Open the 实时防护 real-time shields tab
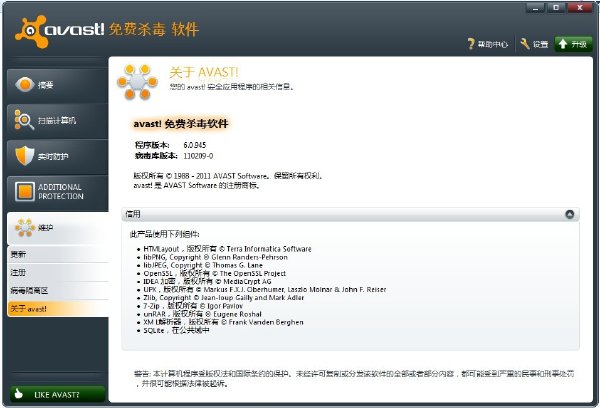This screenshot has height=408, width=600. 57,157
